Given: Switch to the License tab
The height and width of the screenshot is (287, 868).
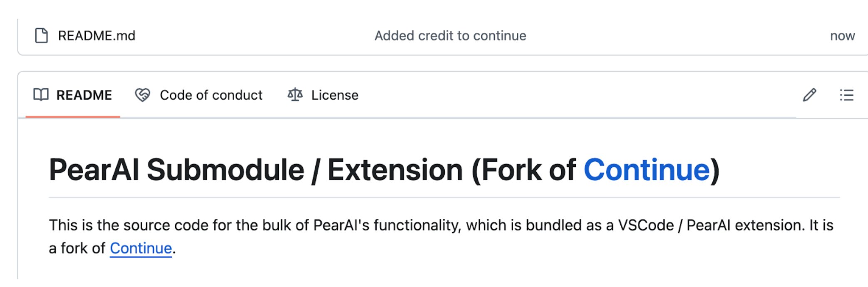Looking at the screenshot, I should (335, 95).
